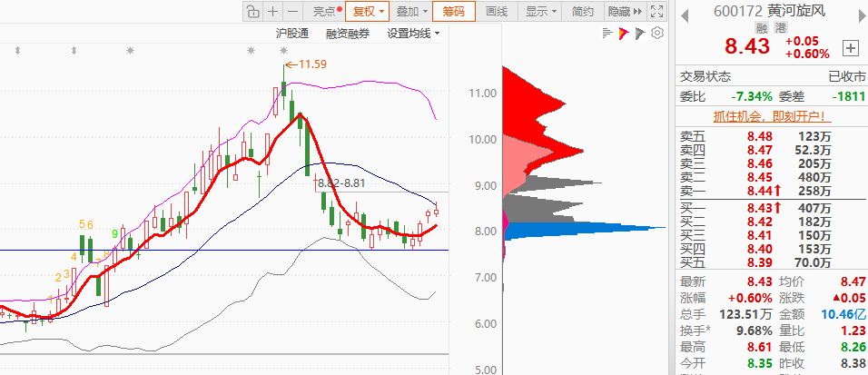This screenshot has width=868, height=375.
Task: Open chip distribution settings gear
Action: click(x=657, y=34)
